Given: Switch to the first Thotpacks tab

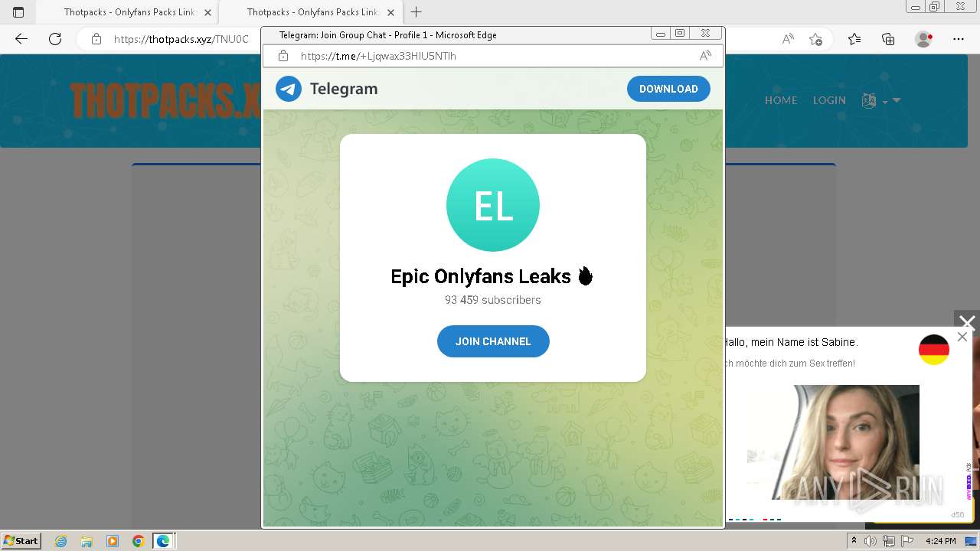Looking at the screenshot, I should (x=130, y=12).
